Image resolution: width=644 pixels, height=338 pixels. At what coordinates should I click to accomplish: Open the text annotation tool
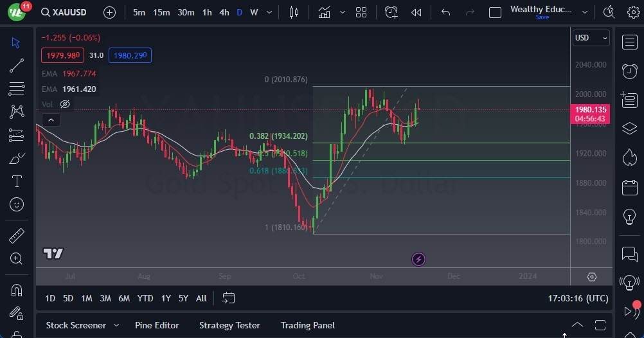[x=17, y=181]
